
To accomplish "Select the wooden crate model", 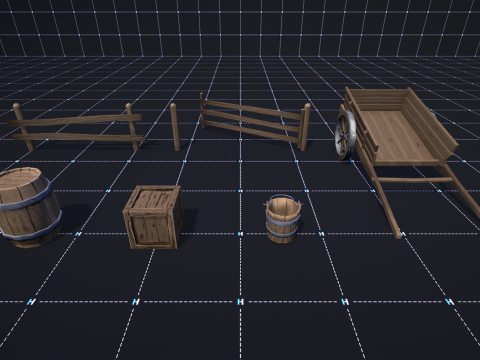I will pyautogui.click(x=153, y=217).
